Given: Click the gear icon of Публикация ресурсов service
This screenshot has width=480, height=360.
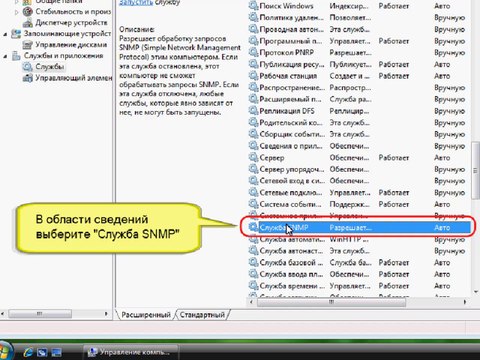Looking at the screenshot, I should [253, 64].
